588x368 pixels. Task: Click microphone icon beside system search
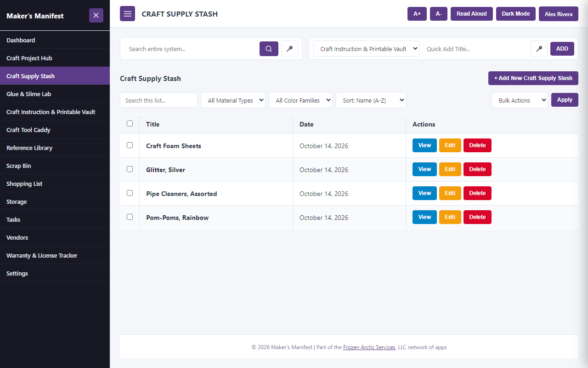click(289, 49)
